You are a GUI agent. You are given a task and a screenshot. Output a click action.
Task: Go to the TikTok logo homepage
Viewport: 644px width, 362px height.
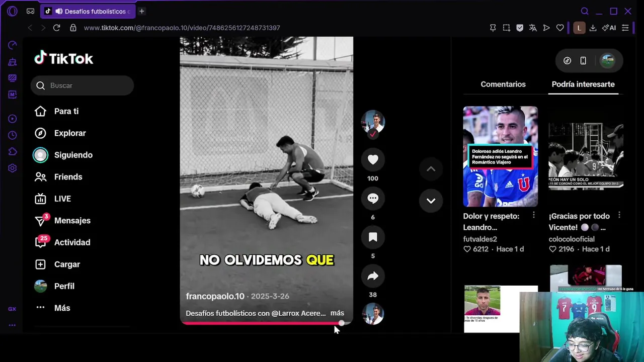coord(64,58)
